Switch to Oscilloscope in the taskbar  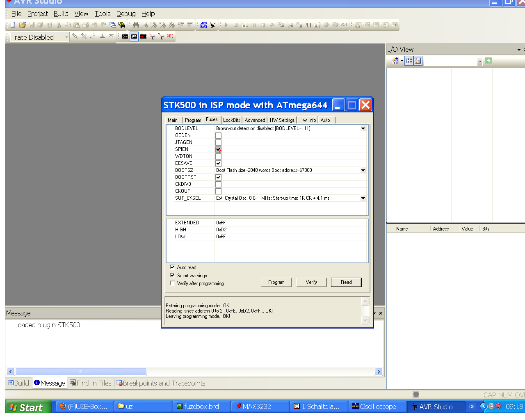point(377,406)
